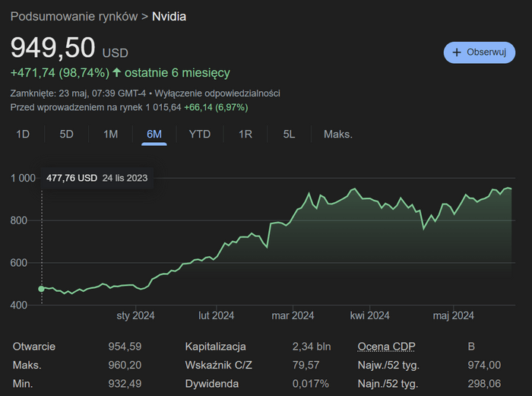The image size is (532, 396).
Task: Click the 477,76 USD chart tooltip
Action: click(97, 178)
